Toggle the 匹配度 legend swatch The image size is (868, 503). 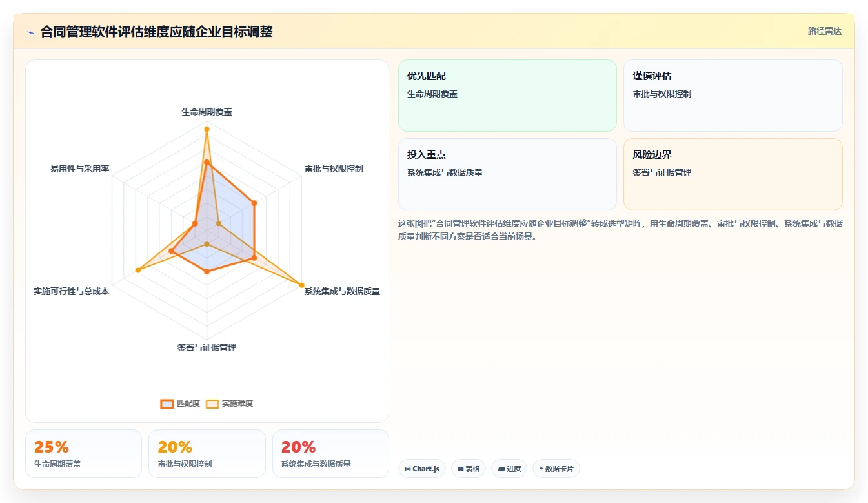[x=167, y=404]
